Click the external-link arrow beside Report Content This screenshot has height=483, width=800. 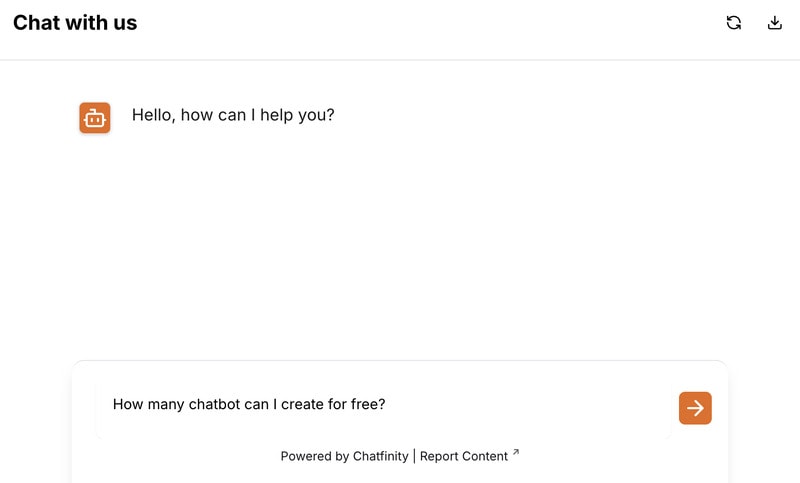click(x=516, y=453)
